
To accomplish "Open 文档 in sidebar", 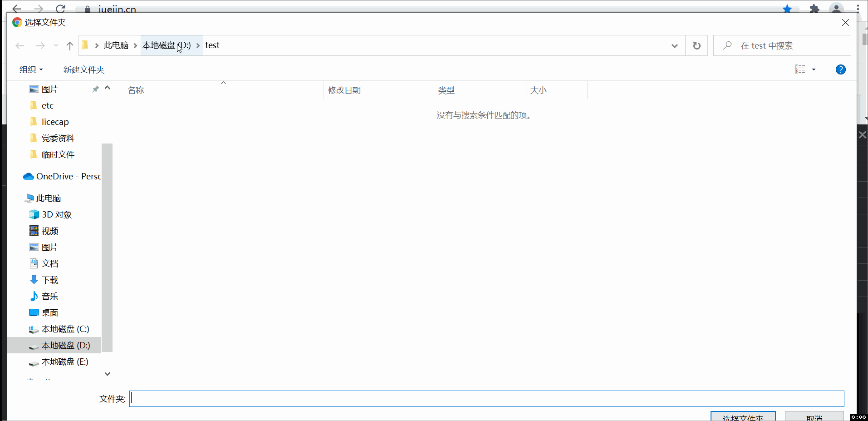I will tap(50, 264).
